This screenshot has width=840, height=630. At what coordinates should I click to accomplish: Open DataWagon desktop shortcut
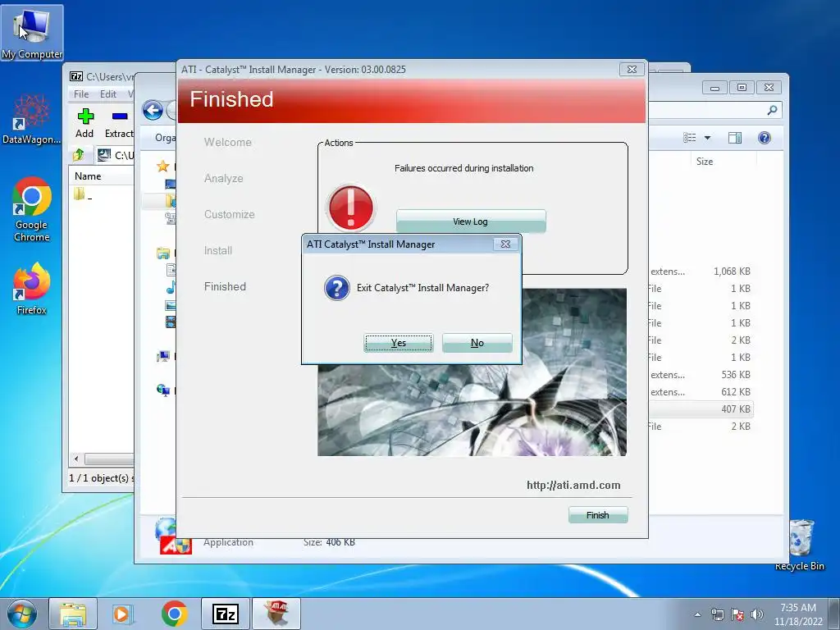click(x=32, y=120)
